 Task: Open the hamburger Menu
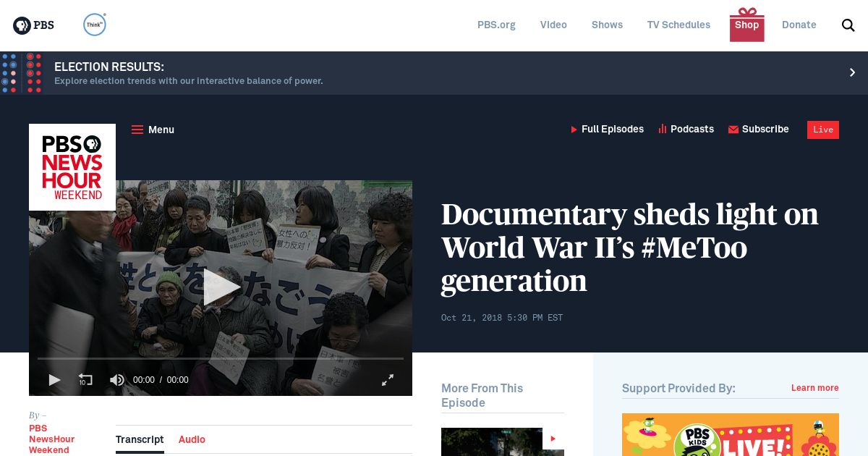(x=153, y=130)
